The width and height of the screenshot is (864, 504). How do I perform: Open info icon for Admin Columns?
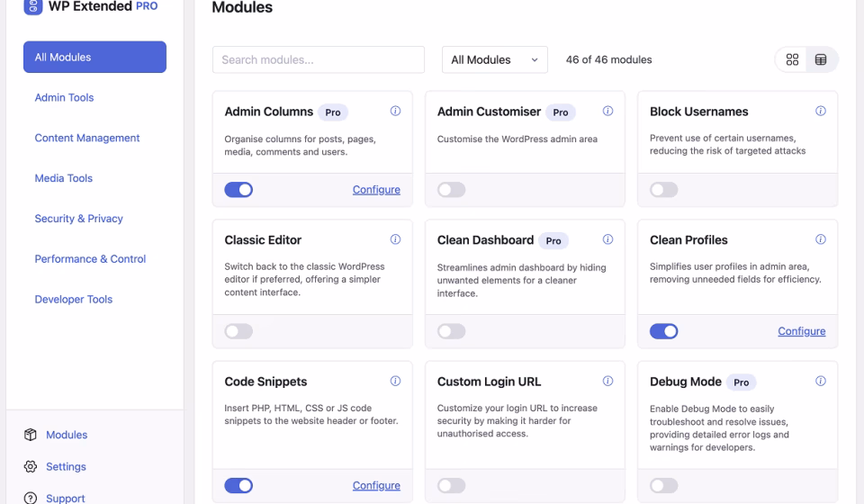[395, 111]
